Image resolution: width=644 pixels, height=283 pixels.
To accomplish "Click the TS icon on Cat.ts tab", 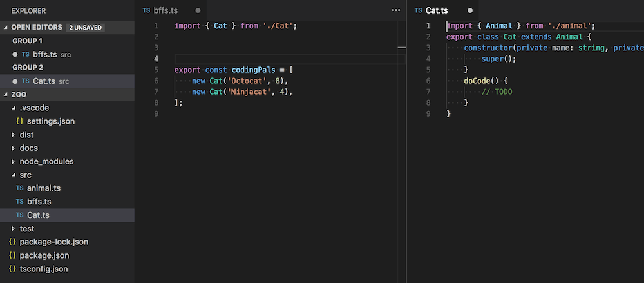I will coord(419,11).
